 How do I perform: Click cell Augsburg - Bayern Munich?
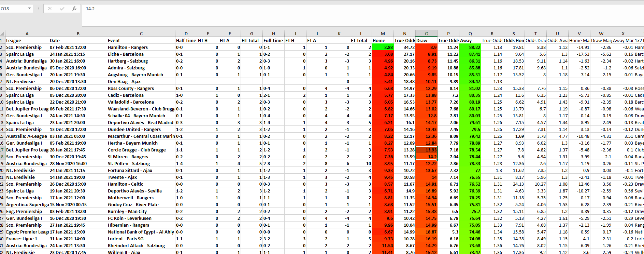click(x=141, y=75)
